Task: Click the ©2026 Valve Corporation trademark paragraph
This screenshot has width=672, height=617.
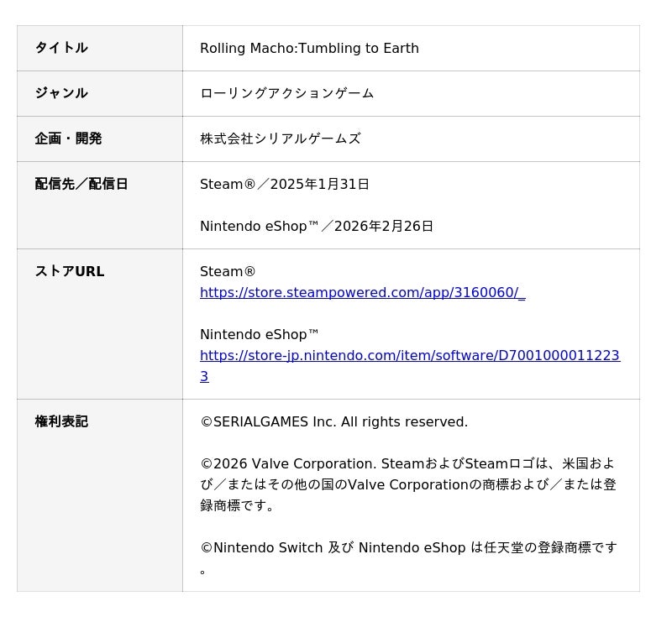Action: [408, 484]
